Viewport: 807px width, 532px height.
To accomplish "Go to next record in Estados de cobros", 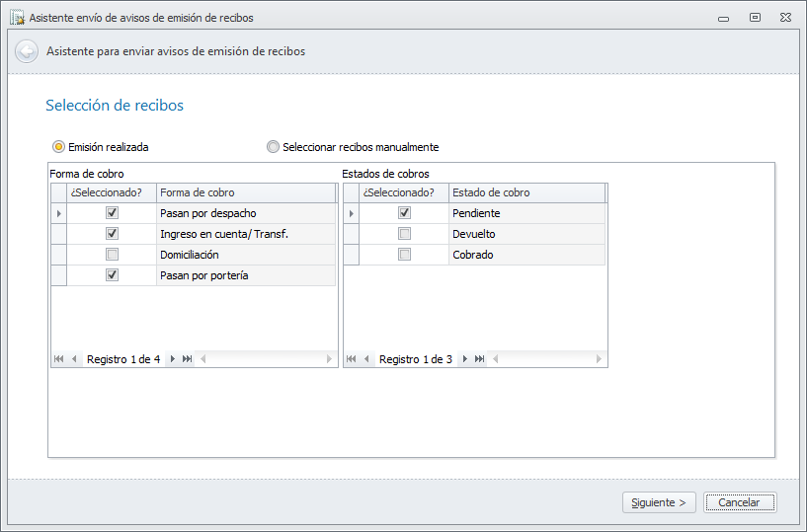I will tap(465, 359).
